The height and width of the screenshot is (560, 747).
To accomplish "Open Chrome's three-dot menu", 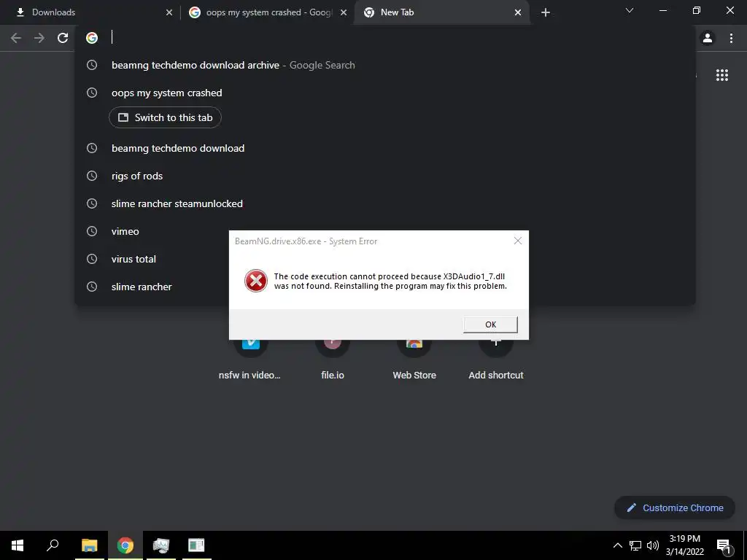I will click(x=731, y=38).
